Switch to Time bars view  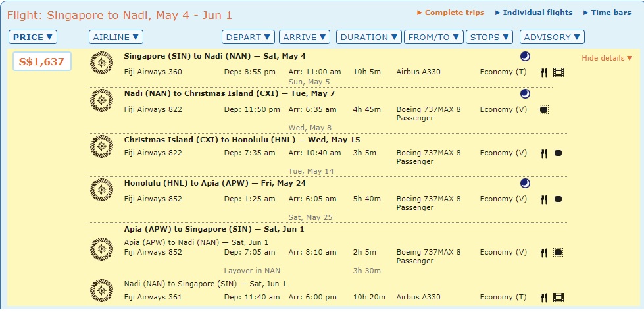pyautogui.click(x=607, y=13)
